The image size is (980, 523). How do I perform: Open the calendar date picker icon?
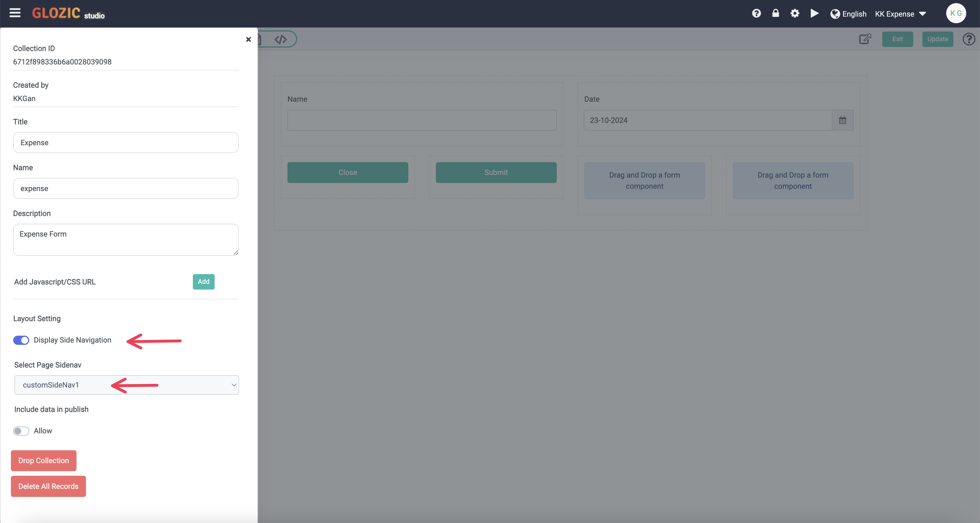pyautogui.click(x=842, y=120)
